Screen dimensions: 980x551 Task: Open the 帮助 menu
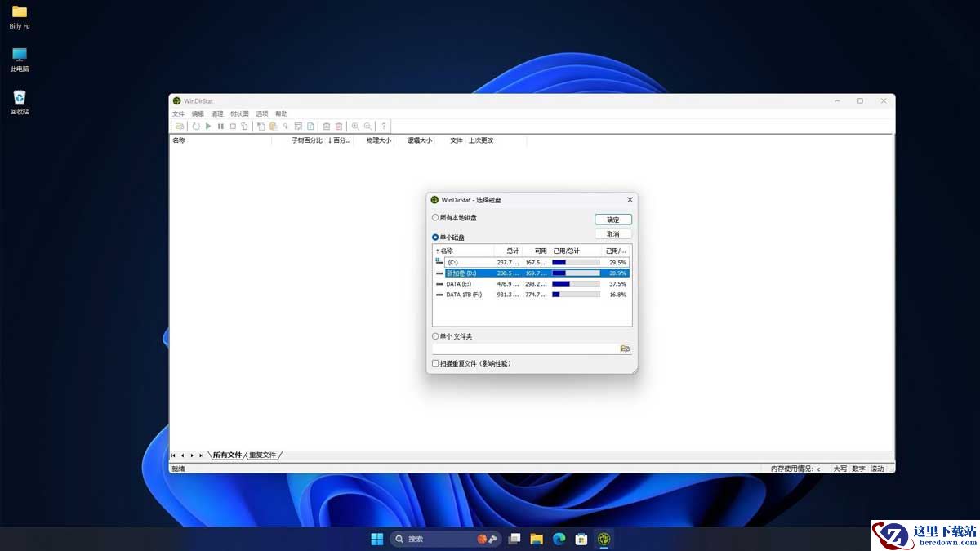282,113
